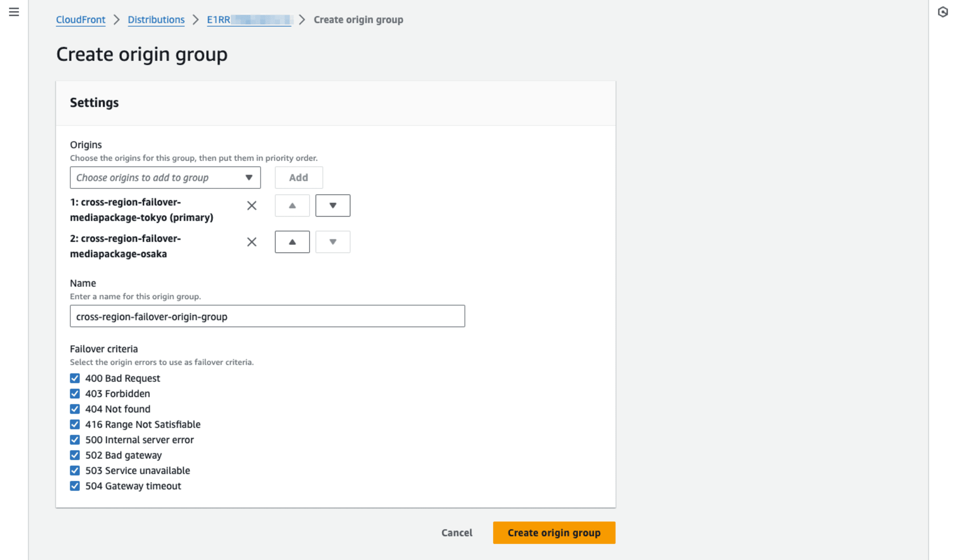Click the Create origin group button
The image size is (957, 560).
[554, 533]
